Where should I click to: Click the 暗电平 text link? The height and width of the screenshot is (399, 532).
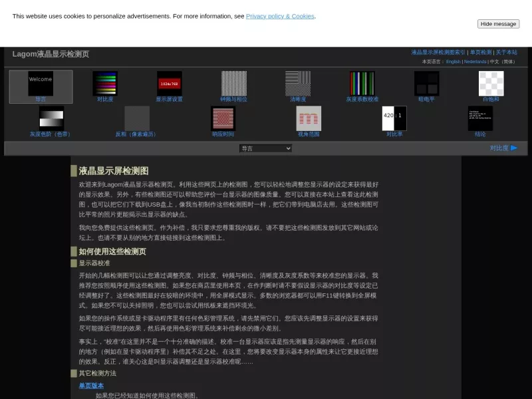(x=426, y=99)
